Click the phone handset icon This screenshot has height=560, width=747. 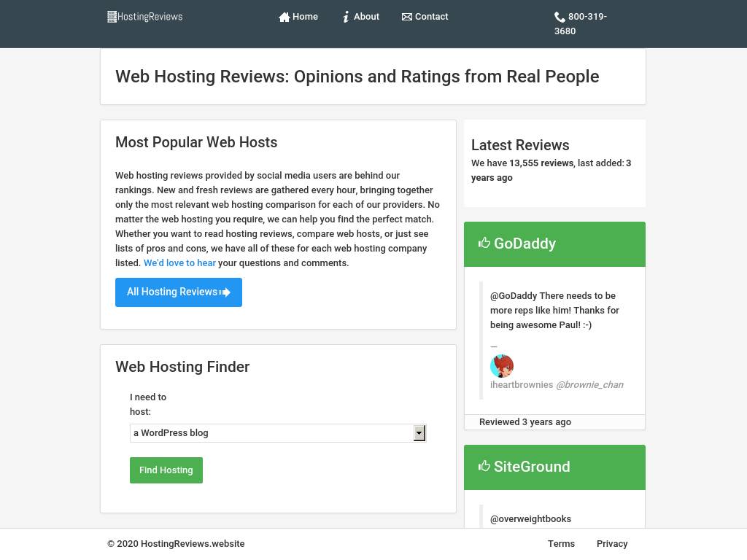(560, 17)
